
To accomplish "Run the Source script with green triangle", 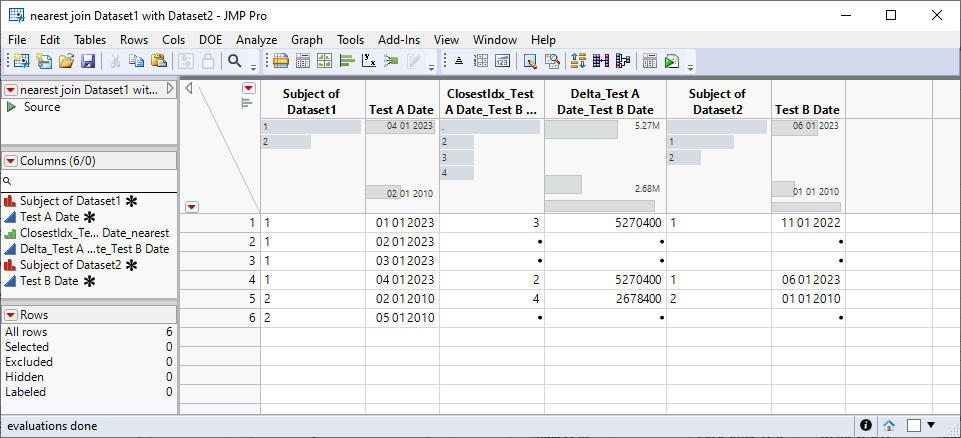I will (12, 107).
